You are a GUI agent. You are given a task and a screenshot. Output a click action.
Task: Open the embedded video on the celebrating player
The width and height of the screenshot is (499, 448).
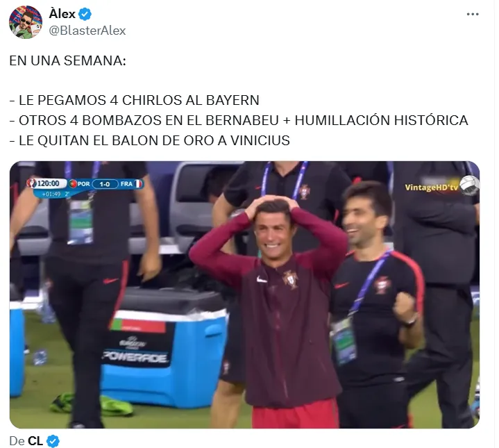pos(244,294)
